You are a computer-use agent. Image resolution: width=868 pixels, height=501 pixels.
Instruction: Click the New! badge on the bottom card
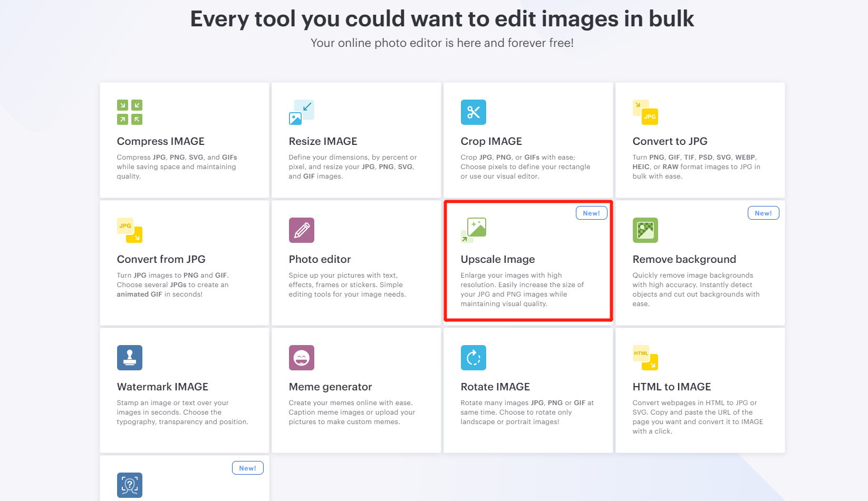(x=247, y=468)
